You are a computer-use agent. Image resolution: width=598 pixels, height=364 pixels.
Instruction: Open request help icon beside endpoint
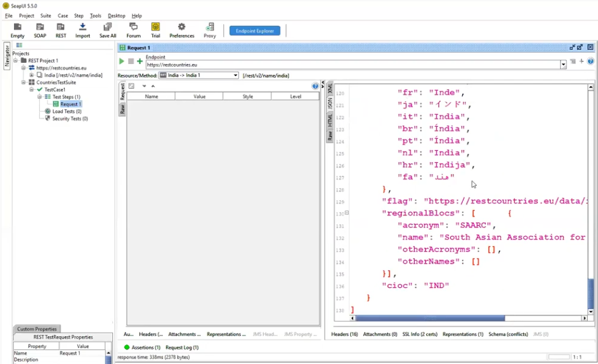click(590, 61)
